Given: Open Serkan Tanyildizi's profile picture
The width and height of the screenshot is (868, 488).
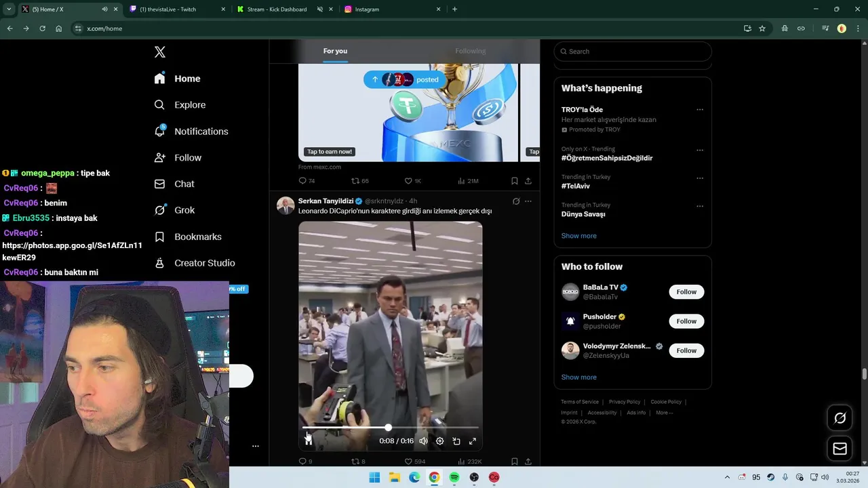Looking at the screenshot, I should point(285,206).
